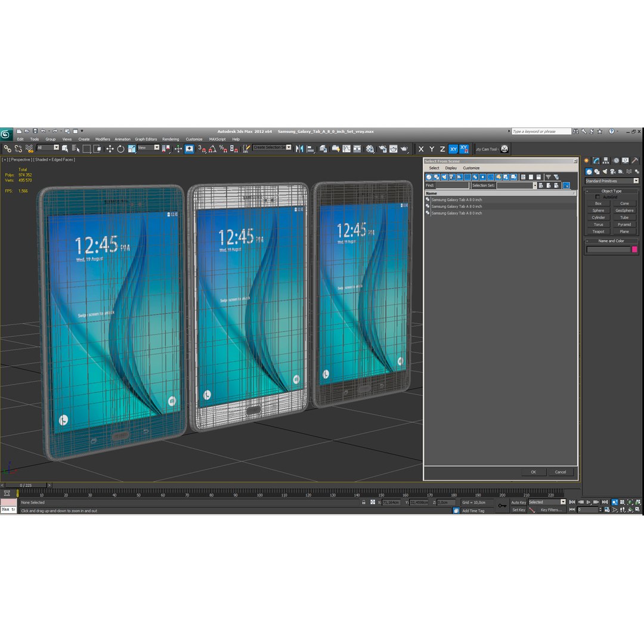Open the Quick Access toolbar dropdown arrow
Screen dimensions: 644x644
[x=82, y=131]
